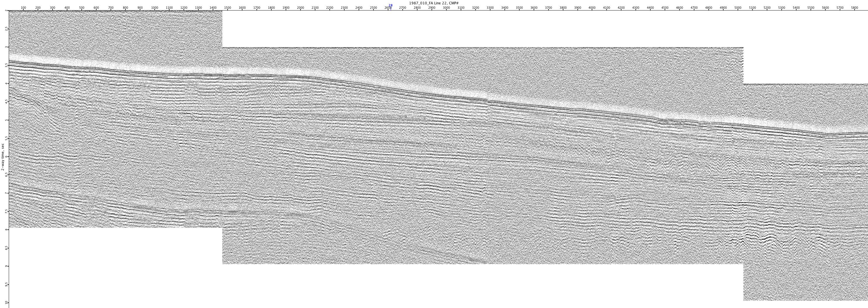This screenshot has width=868, height=308.
Task: Click CMP tick label 1000 on top axis
Action: [x=154, y=8]
